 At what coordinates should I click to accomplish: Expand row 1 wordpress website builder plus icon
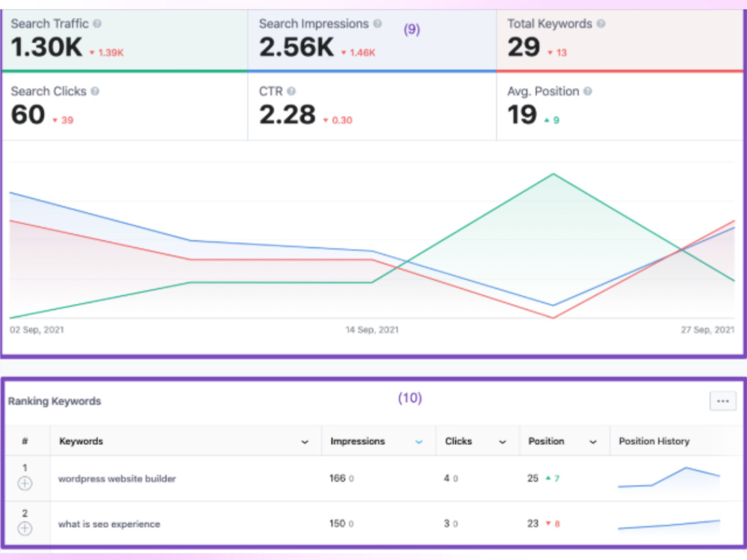25,483
